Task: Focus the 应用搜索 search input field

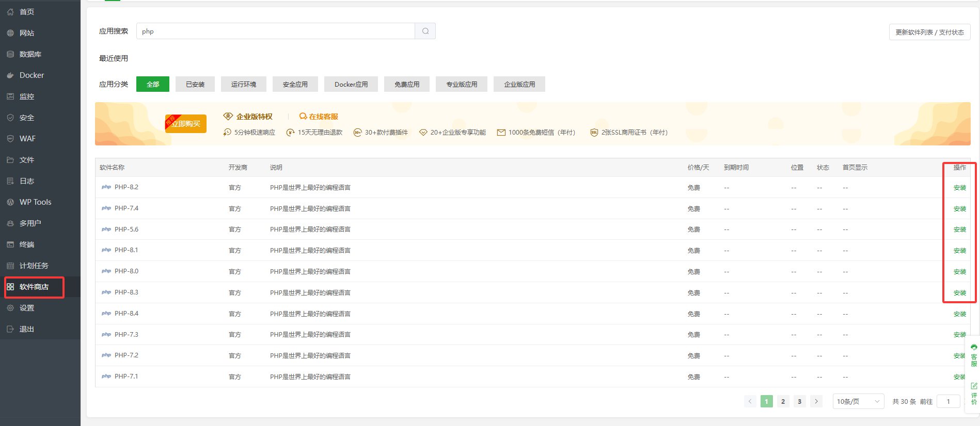Action: click(x=276, y=31)
